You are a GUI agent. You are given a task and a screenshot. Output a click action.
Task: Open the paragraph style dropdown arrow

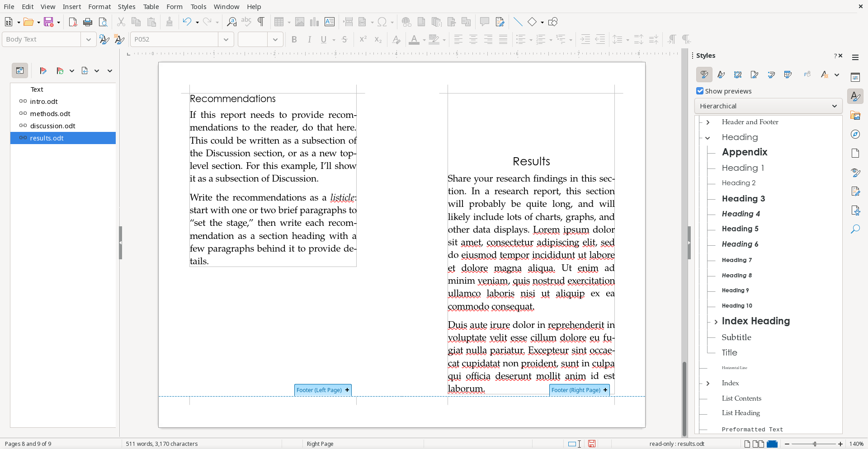point(89,39)
